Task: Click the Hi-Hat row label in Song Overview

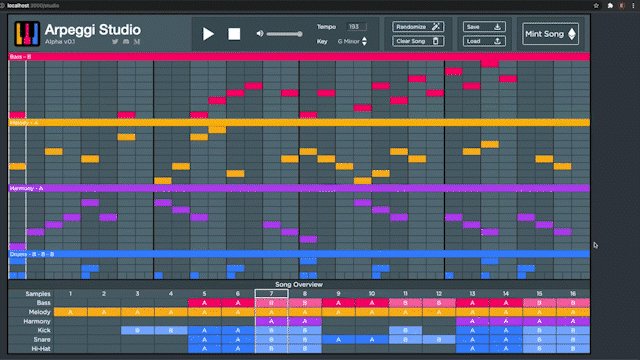Action: [x=41, y=349]
